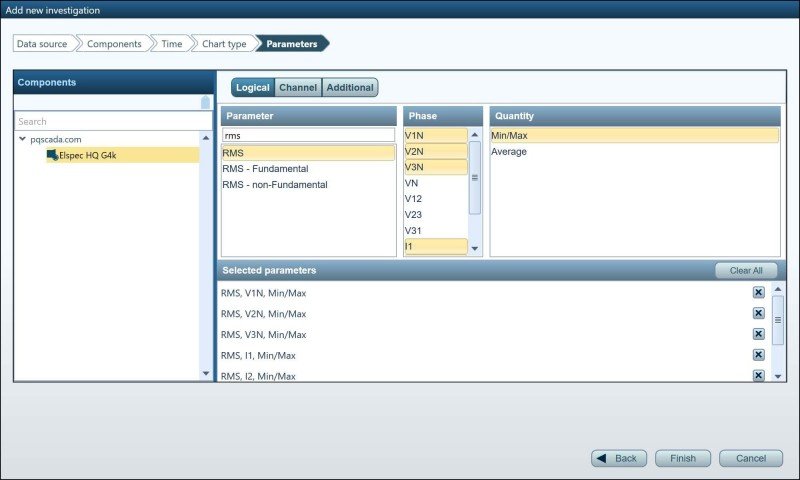The width and height of the screenshot is (800, 480).
Task: Select RMS - Fundamental parameter
Action: 308,168
